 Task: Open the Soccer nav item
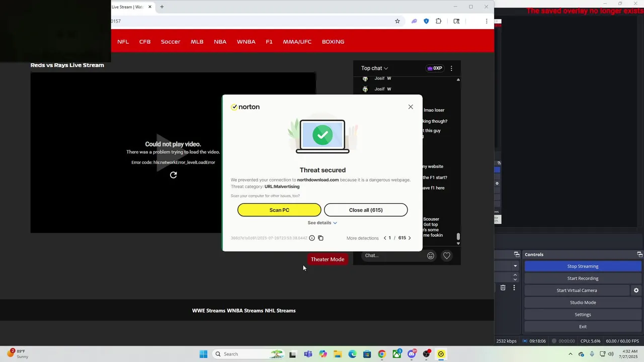click(171, 42)
